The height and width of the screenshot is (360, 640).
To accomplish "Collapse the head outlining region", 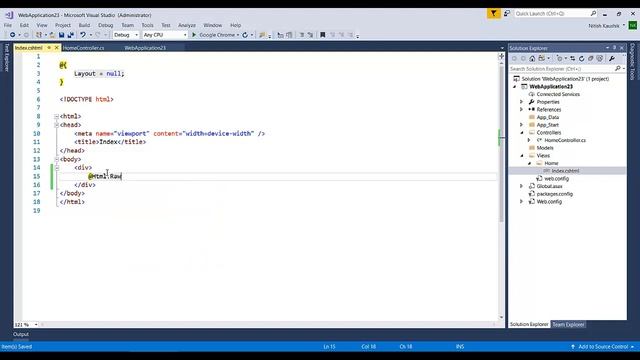I will click(57, 125).
